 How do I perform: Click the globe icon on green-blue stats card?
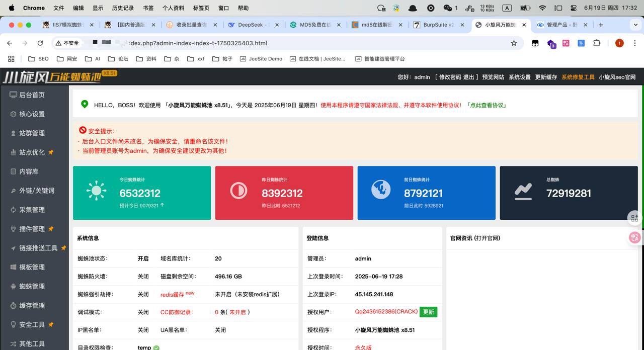(381, 190)
